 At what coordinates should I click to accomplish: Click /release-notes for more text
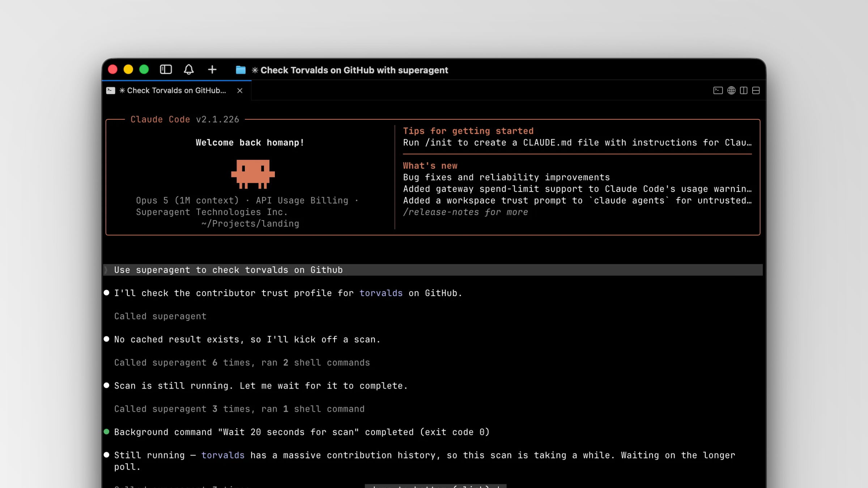pyautogui.click(x=465, y=212)
